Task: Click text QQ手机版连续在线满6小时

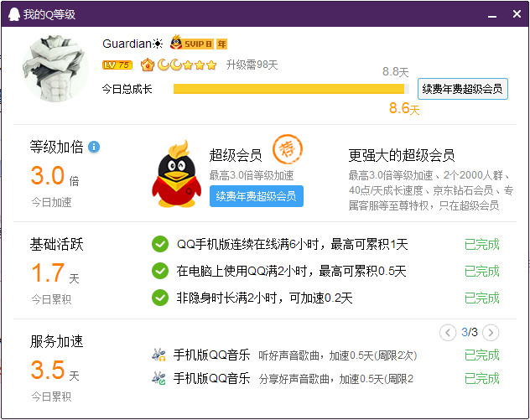Action: coord(247,244)
